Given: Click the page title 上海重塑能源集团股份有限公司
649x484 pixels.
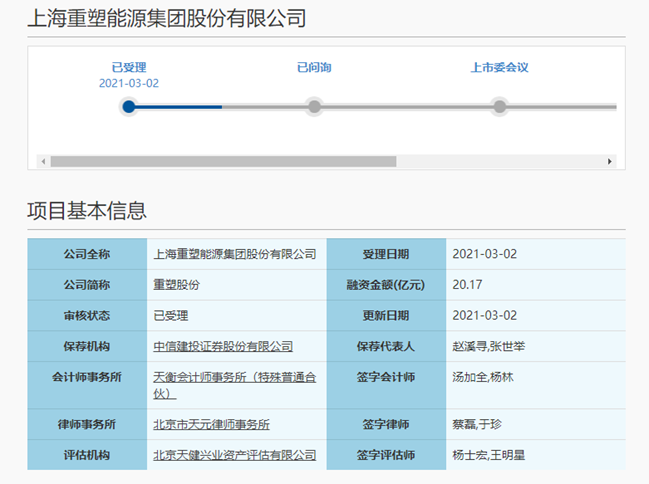Looking at the screenshot, I should pos(167,19).
